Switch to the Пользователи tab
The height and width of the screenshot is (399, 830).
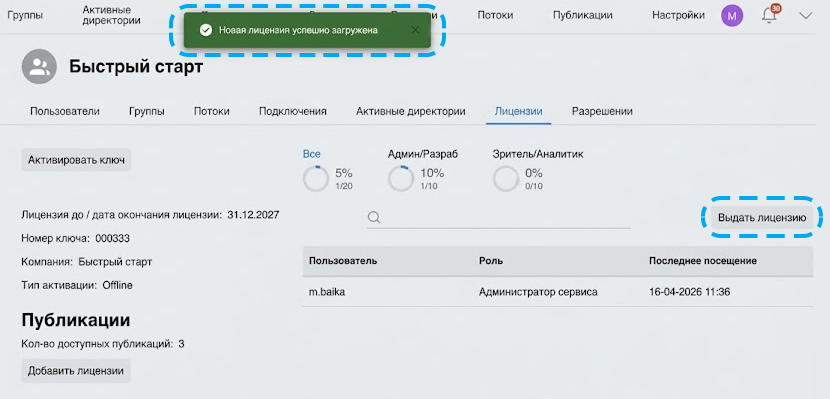[65, 111]
